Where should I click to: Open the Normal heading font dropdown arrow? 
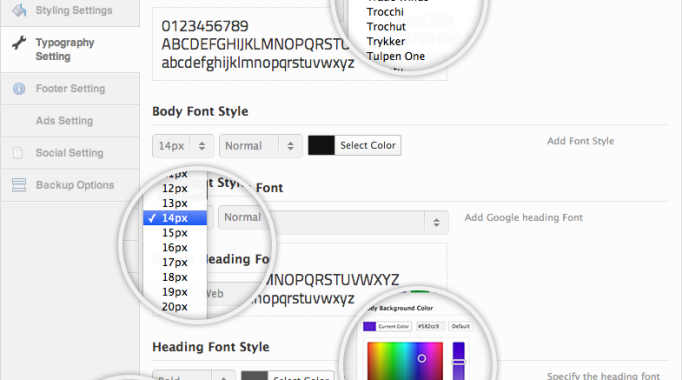436,223
